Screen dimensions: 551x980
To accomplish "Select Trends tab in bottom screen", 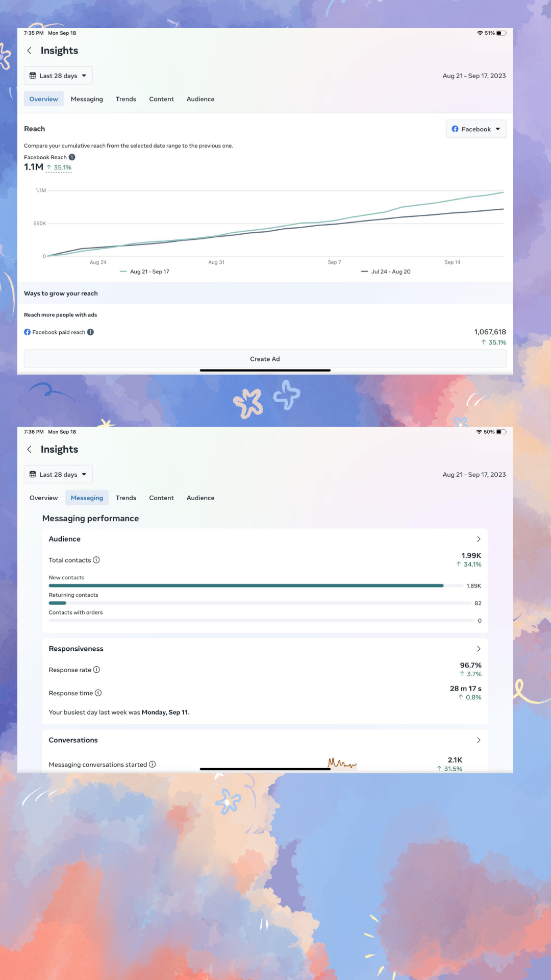I will click(x=126, y=498).
